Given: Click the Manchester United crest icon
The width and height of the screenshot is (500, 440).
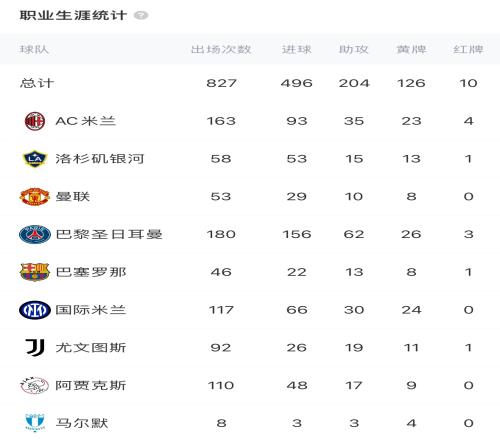Looking at the screenshot, I should pos(35,197).
